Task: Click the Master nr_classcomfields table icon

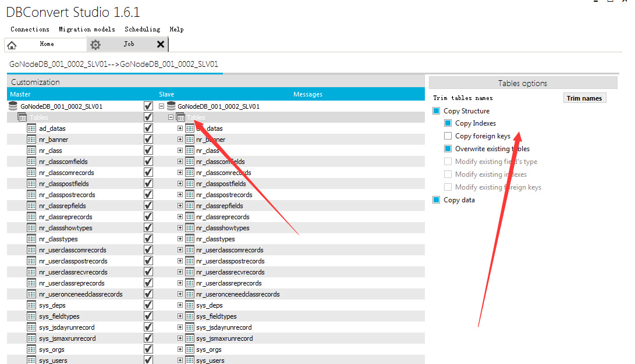Action: (31, 162)
